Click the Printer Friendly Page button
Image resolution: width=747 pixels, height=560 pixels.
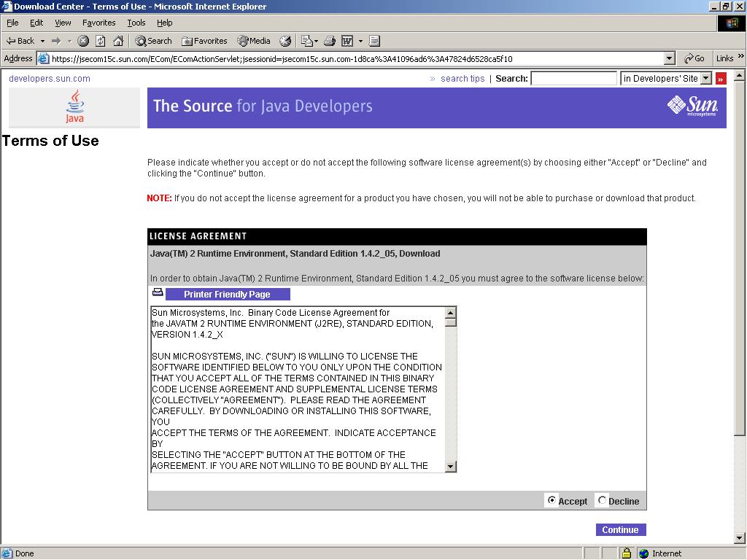coord(228,295)
